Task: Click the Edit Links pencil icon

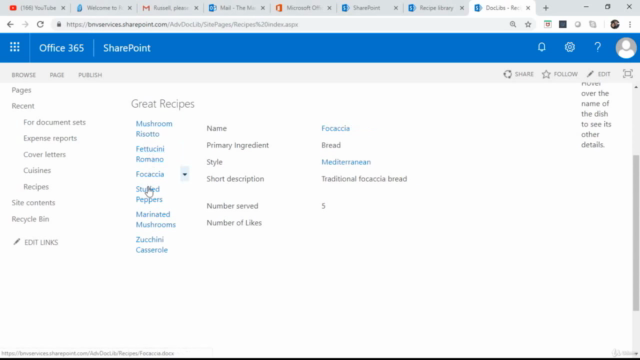Action: [17, 242]
